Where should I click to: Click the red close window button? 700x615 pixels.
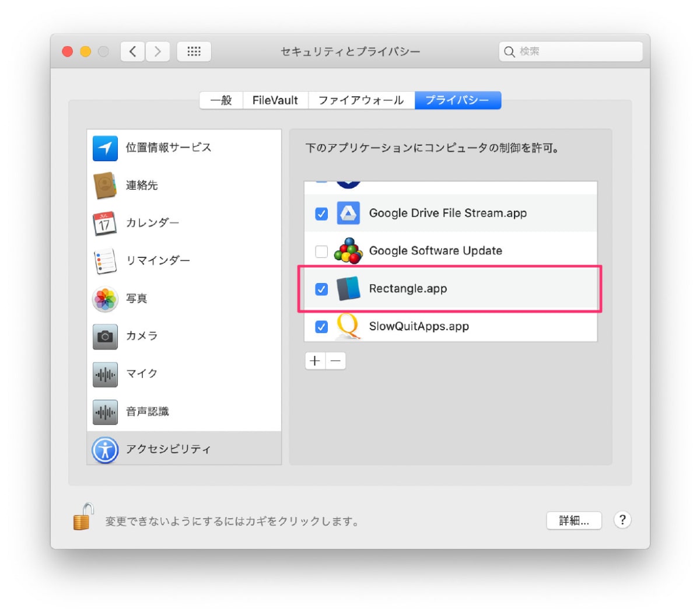coord(68,52)
